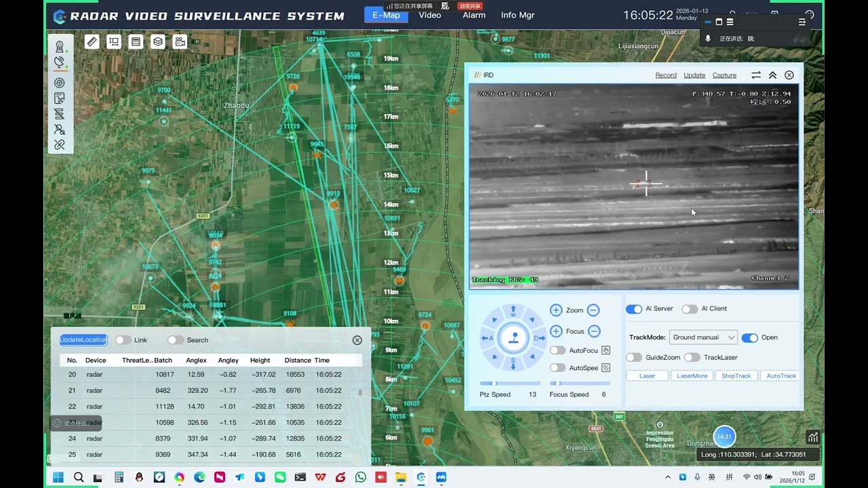Click the Update link
The width and height of the screenshot is (868, 488).
(x=694, y=75)
